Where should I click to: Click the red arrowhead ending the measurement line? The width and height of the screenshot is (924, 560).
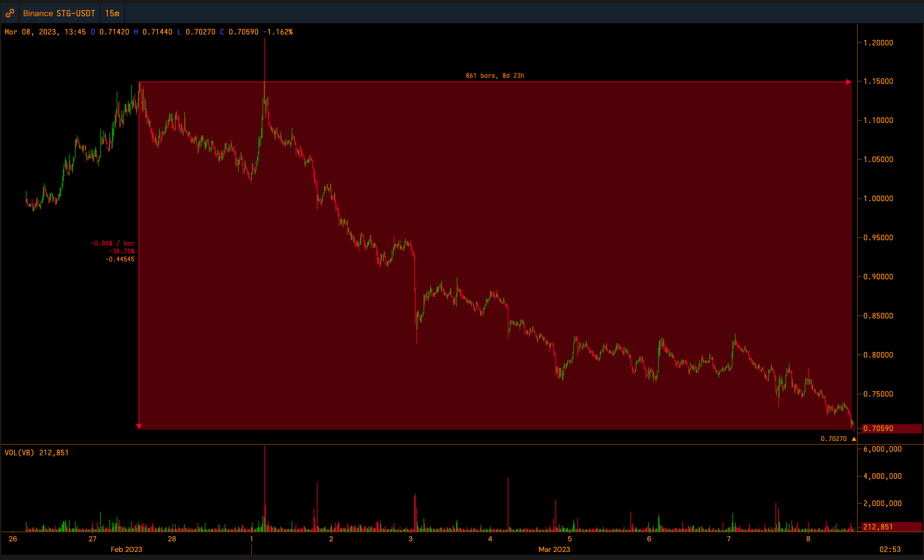tap(849, 82)
